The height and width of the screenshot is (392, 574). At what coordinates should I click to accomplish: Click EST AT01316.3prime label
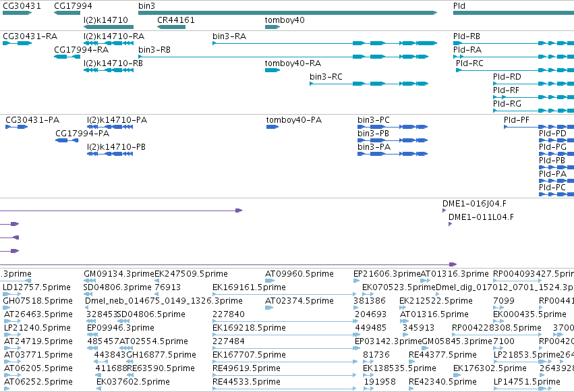point(455,274)
